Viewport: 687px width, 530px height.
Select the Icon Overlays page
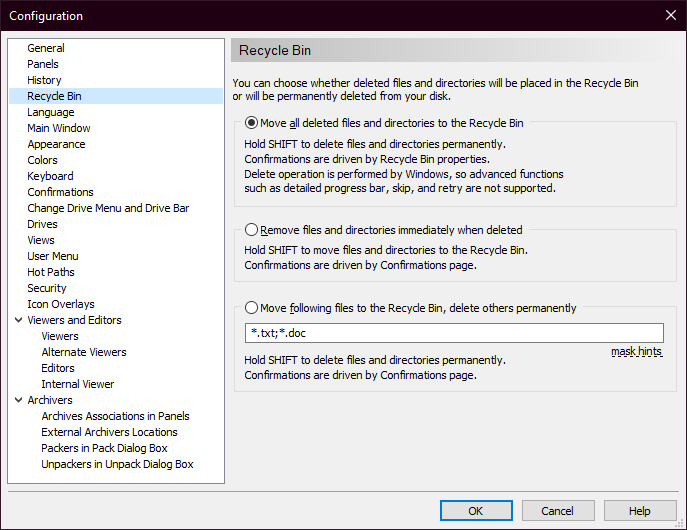point(61,304)
